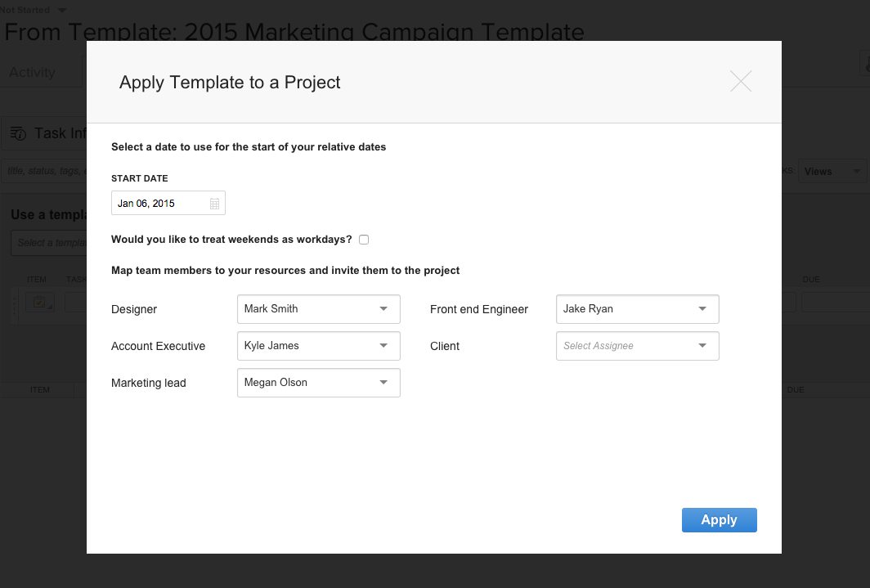Enable treating weekends as workdays
Viewport: 870px width, 588px height.
364,240
